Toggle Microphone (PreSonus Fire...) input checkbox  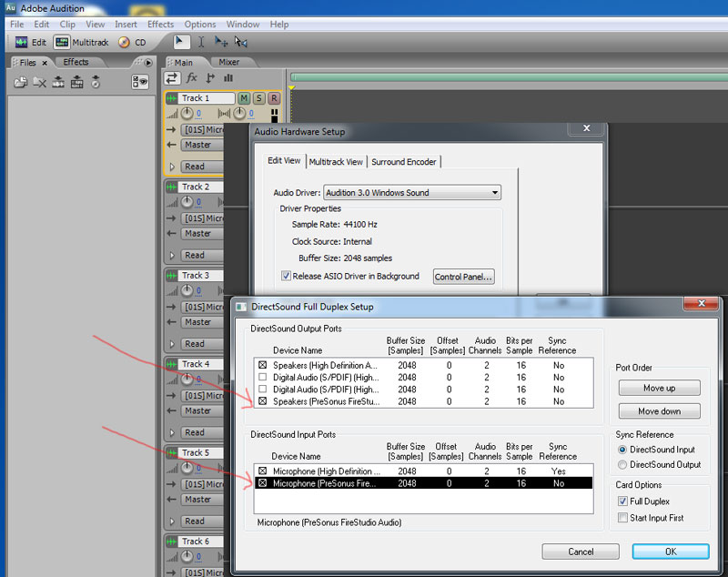coord(263,482)
